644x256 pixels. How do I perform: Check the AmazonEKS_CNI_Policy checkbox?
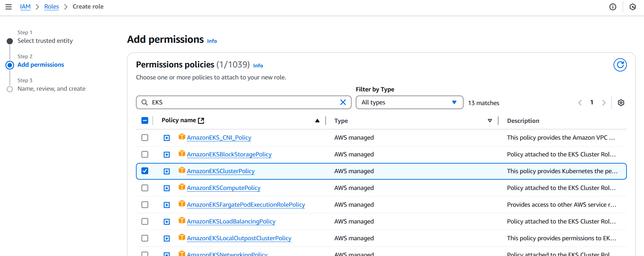pyautogui.click(x=145, y=138)
